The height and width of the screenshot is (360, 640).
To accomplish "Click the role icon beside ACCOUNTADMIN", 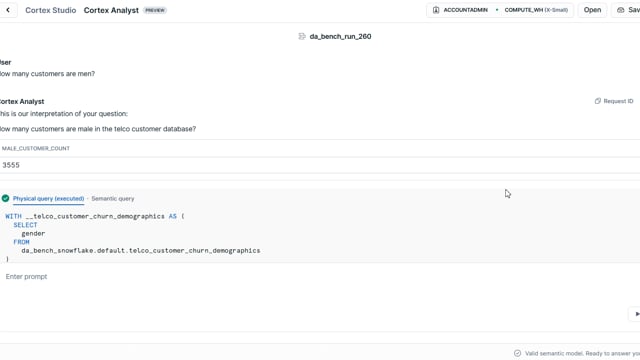I will point(436,10).
